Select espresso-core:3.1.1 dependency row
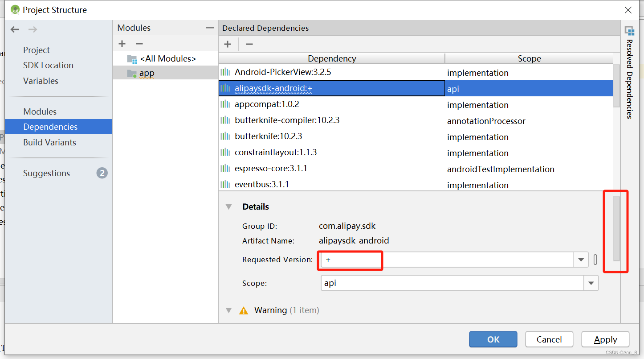 point(416,169)
